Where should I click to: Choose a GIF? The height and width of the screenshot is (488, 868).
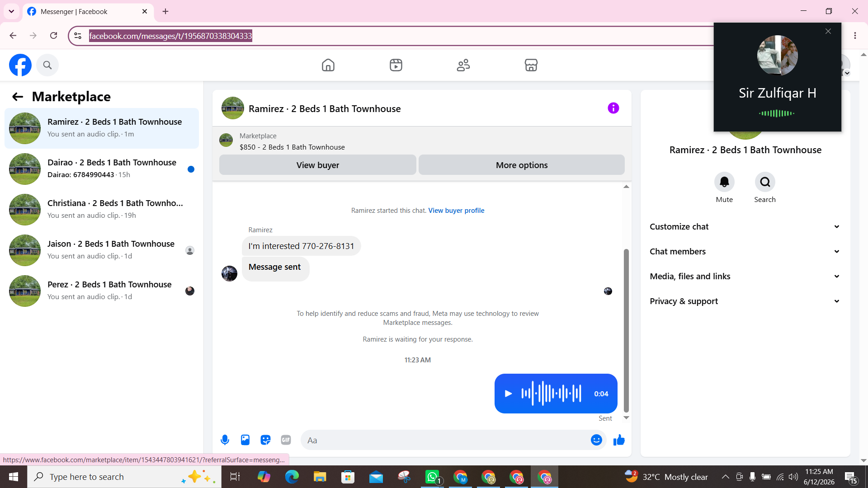[x=286, y=440]
